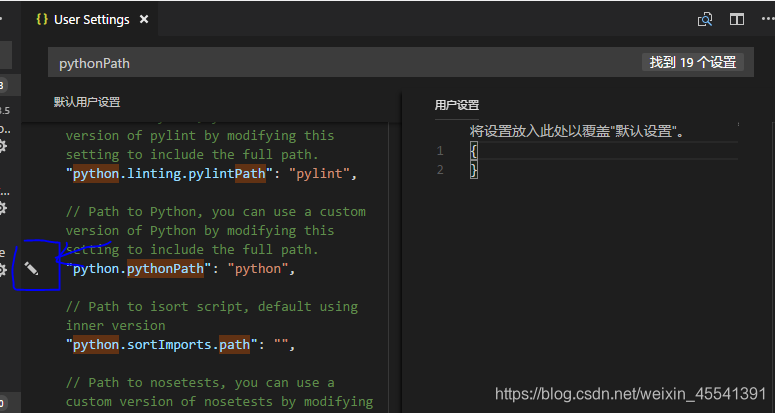Click the "python.pythonPath" setting key
775x413 pixels.
click(139, 269)
